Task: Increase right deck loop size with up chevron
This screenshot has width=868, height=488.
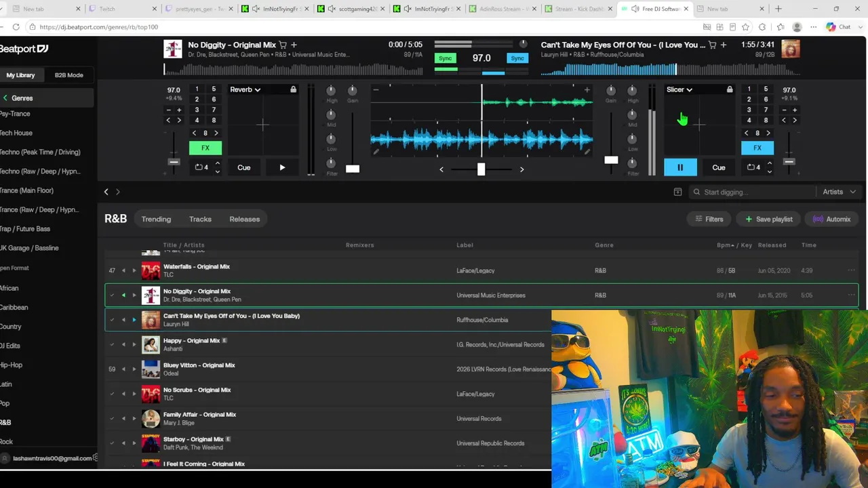Action: pyautogui.click(x=769, y=163)
